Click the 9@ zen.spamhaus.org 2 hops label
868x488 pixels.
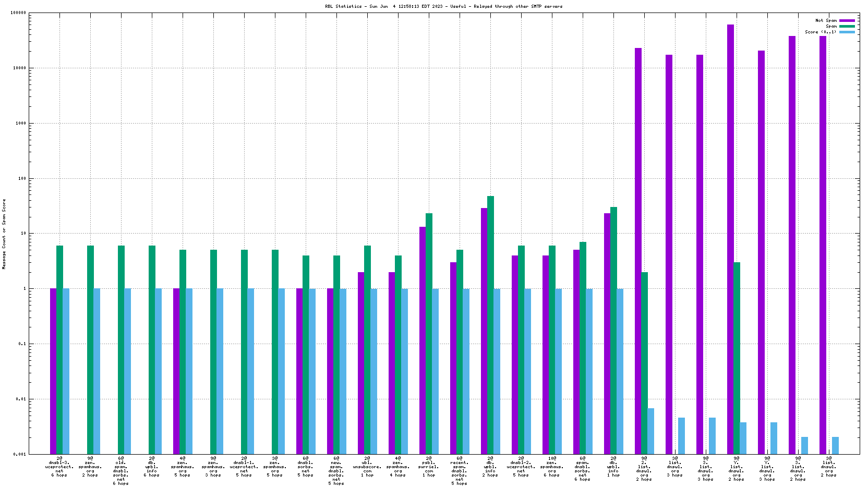click(90, 467)
